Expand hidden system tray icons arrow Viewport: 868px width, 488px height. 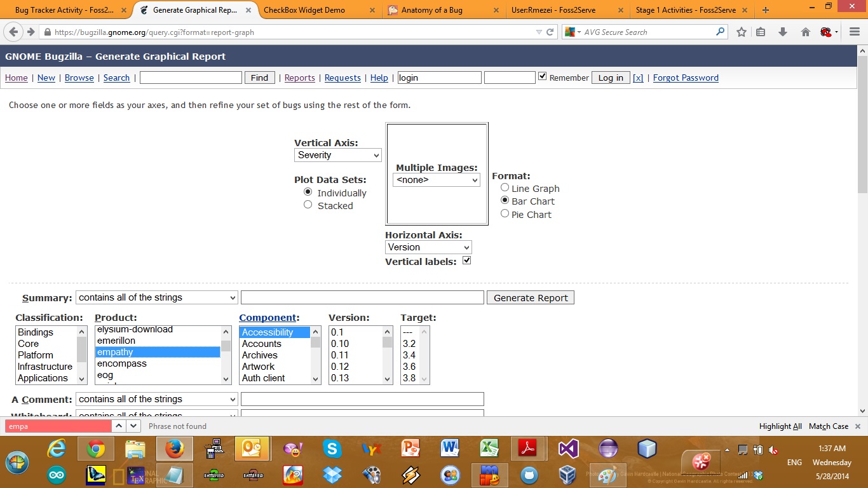728,450
